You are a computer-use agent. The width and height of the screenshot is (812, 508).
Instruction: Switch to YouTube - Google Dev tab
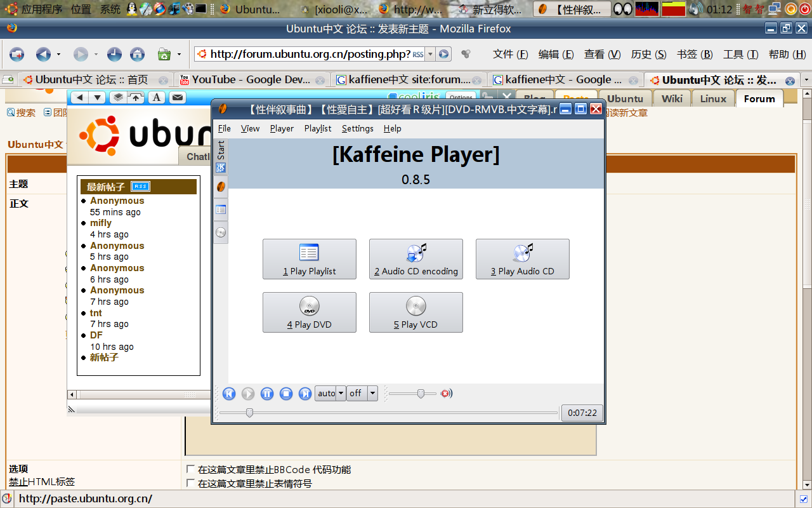click(x=251, y=80)
